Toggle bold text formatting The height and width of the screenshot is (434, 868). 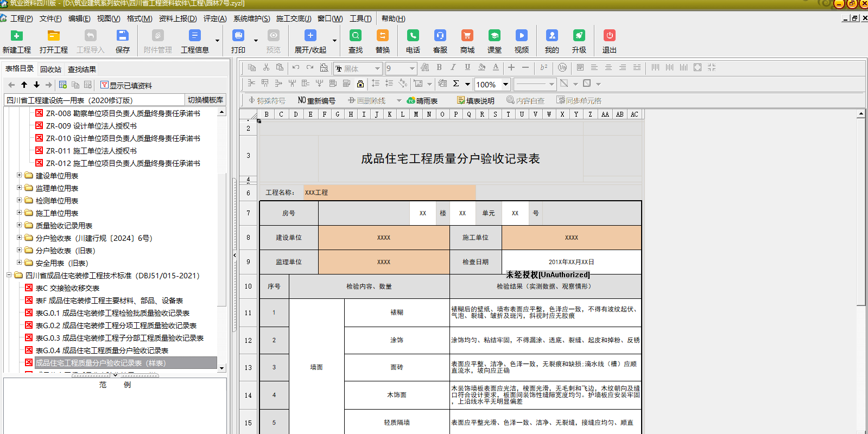(439, 68)
